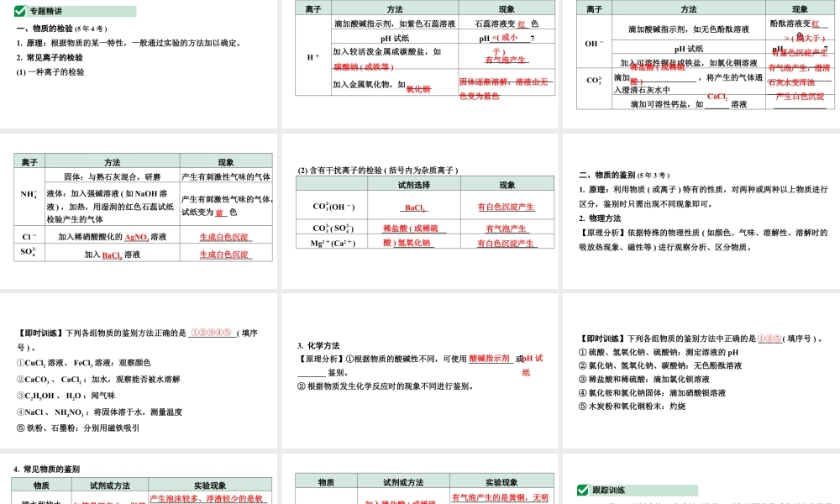The width and height of the screenshot is (840, 504).
Task: Click the 生成白色沉淀 red answer link
Action: pyautogui.click(x=223, y=237)
